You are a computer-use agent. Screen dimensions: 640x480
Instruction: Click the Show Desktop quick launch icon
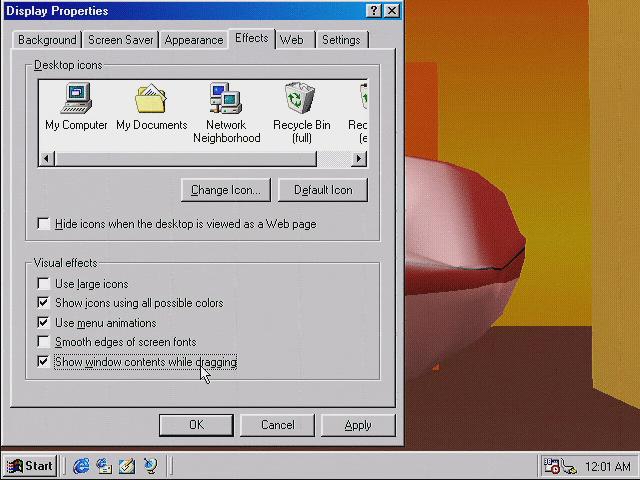click(127, 466)
